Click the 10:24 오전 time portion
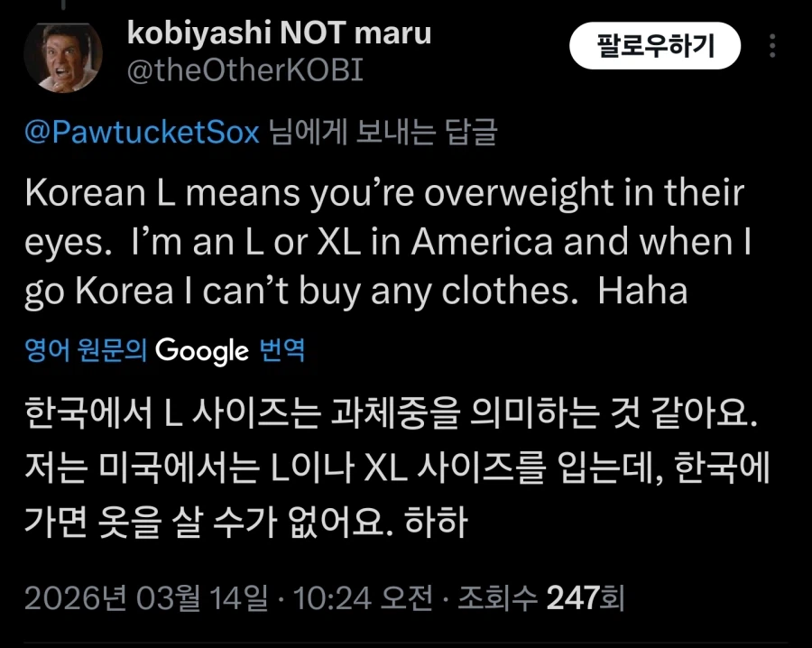This screenshot has height=648, width=812. coord(361,596)
